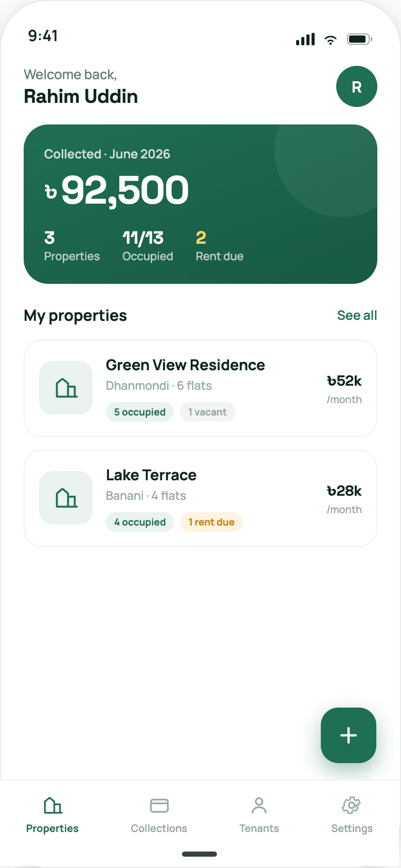Screen dimensions: 401x868
Task: Open the Lake Terrace property card
Action: pyautogui.click(x=200, y=498)
